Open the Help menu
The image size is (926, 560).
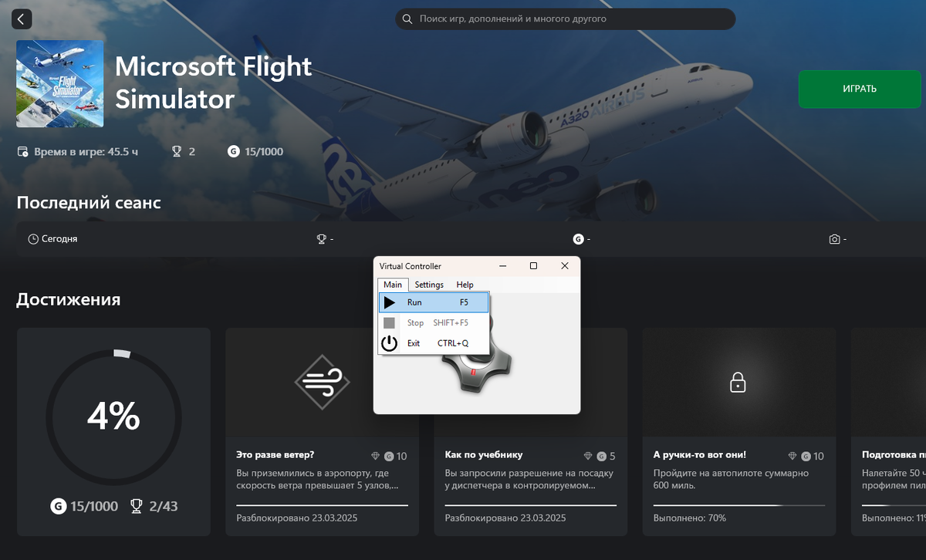(465, 285)
